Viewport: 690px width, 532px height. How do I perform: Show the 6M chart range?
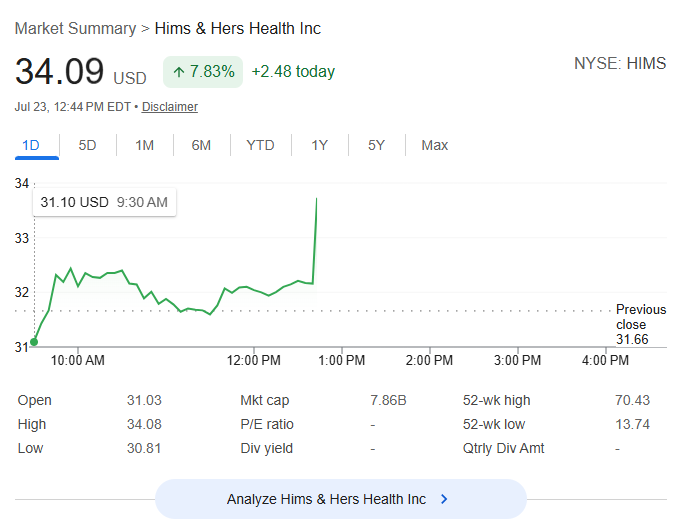click(201, 145)
